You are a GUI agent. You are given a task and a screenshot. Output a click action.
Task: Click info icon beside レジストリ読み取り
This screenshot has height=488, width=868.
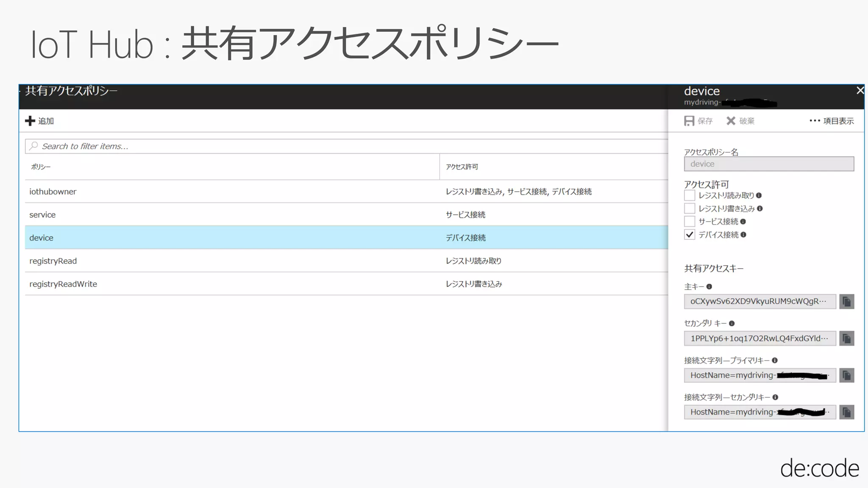759,196
